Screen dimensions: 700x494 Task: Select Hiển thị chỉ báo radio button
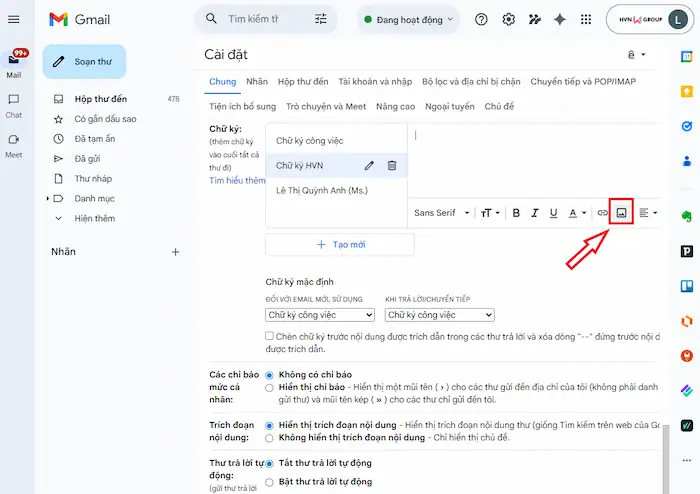tap(270, 386)
